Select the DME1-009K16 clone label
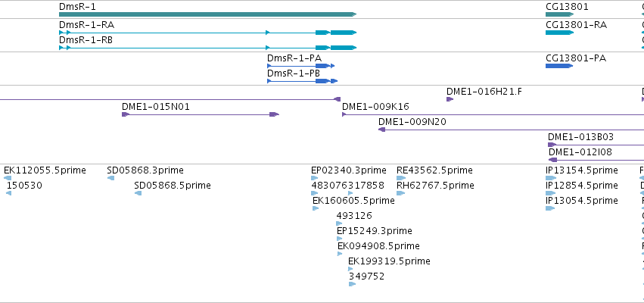 [x=375, y=107]
